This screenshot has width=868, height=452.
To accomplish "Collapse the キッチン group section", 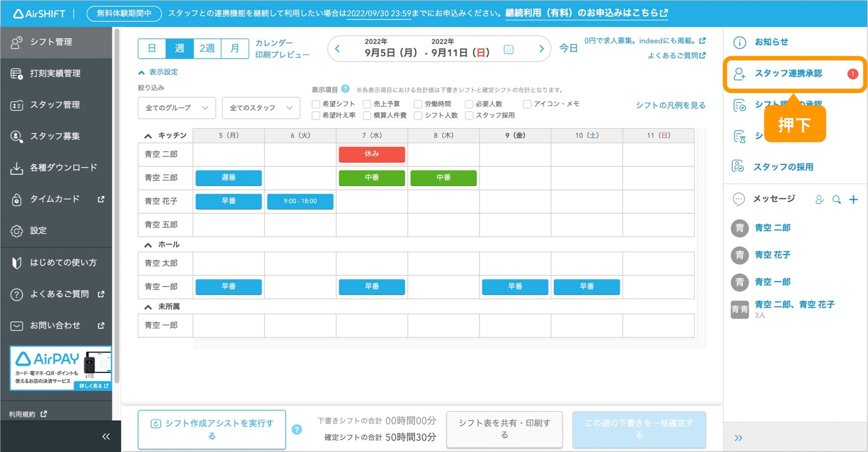I will tap(148, 136).
